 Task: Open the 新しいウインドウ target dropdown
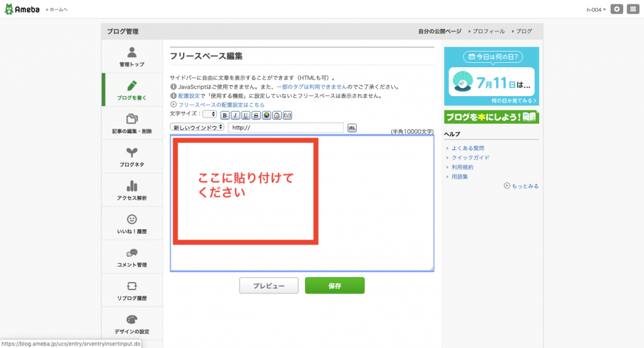[x=197, y=128]
